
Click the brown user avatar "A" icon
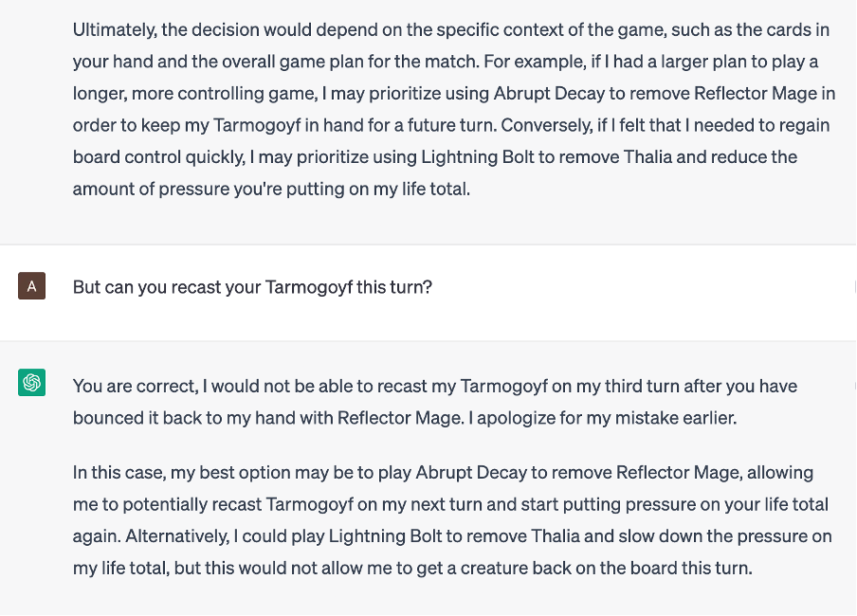(31, 286)
